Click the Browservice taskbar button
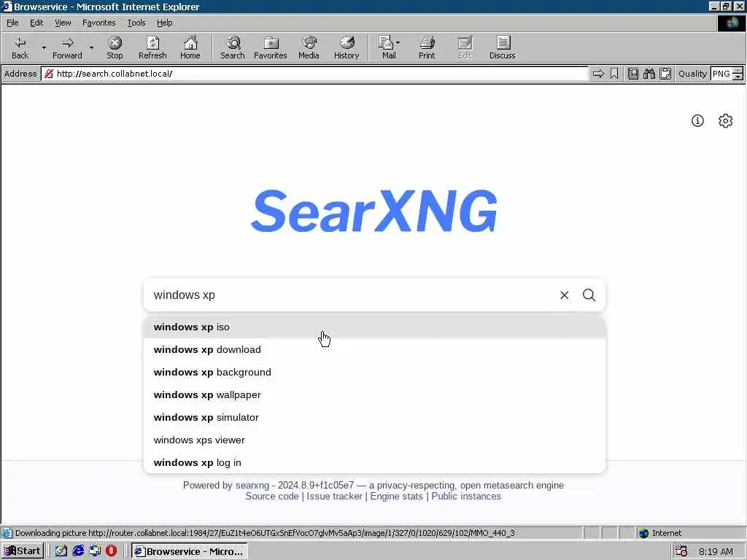This screenshot has width=747, height=560. (189, 551)
